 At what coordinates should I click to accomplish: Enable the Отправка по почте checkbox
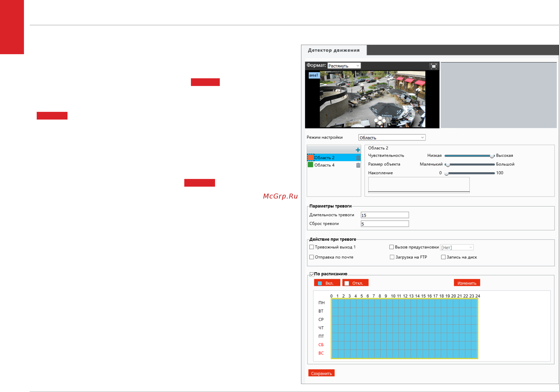311,257
